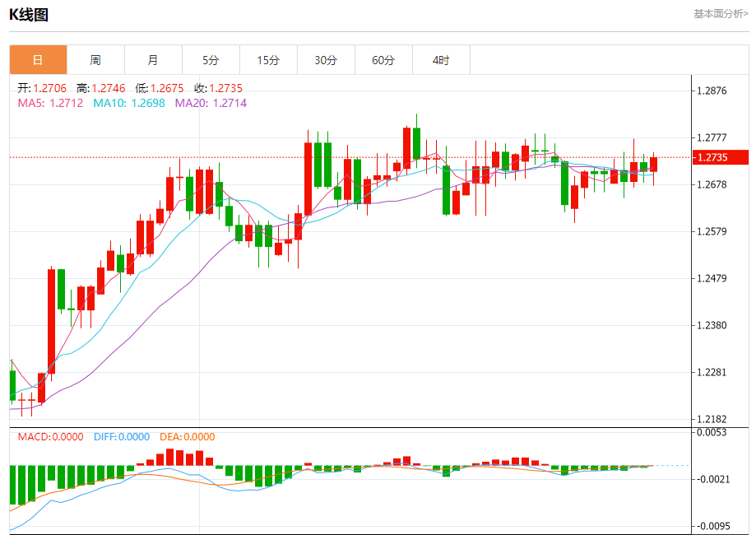Open the 月 monthly chart tab
The width and height of the screenshot is (756, 535).
153,60
